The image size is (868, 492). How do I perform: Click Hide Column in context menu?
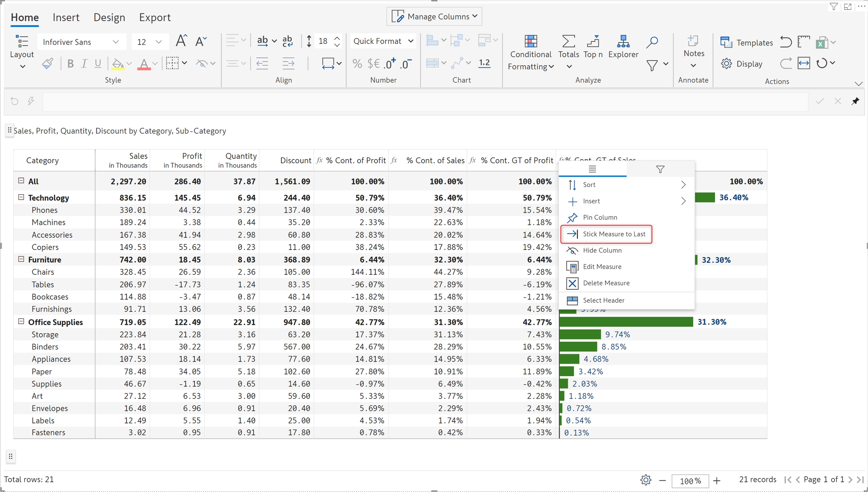(x=602, y=250)
